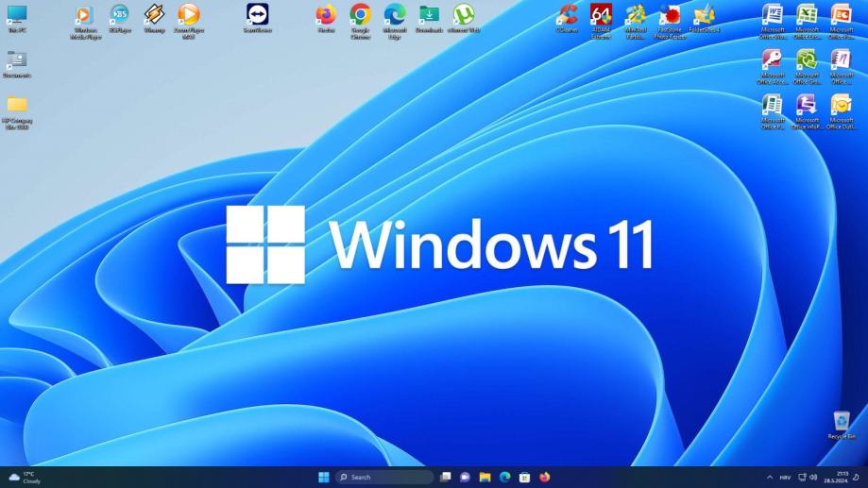Open Microsoft Office Word shortcut
This screenshot has height=488, width=868.
773,22
